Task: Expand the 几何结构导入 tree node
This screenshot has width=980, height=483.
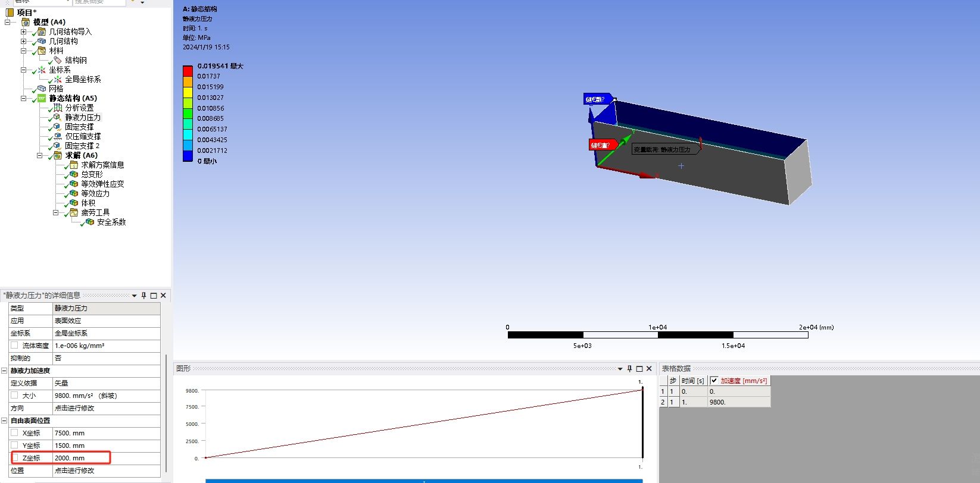Action: point(23,32)
